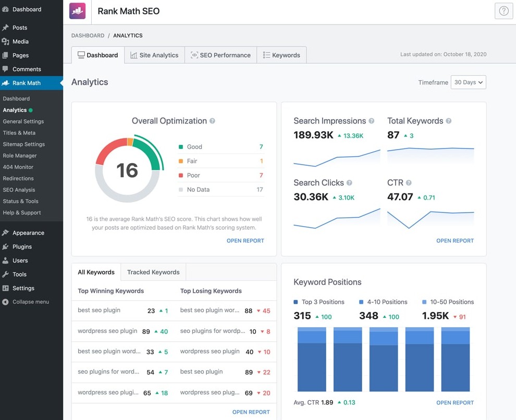Viewport: 516px width, 420px height.
Task: Open report for Keyword Positions
Action: pyautogui.click(x=455, y=403)
